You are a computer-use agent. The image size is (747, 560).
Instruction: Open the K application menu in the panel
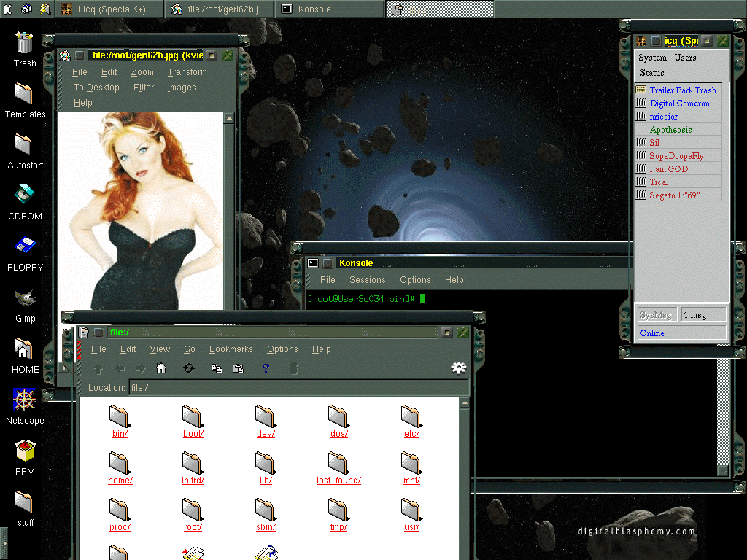[8, 9]
